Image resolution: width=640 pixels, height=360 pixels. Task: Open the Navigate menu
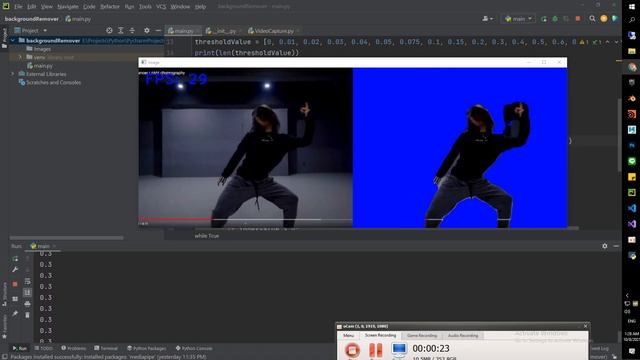coord(68,7)
